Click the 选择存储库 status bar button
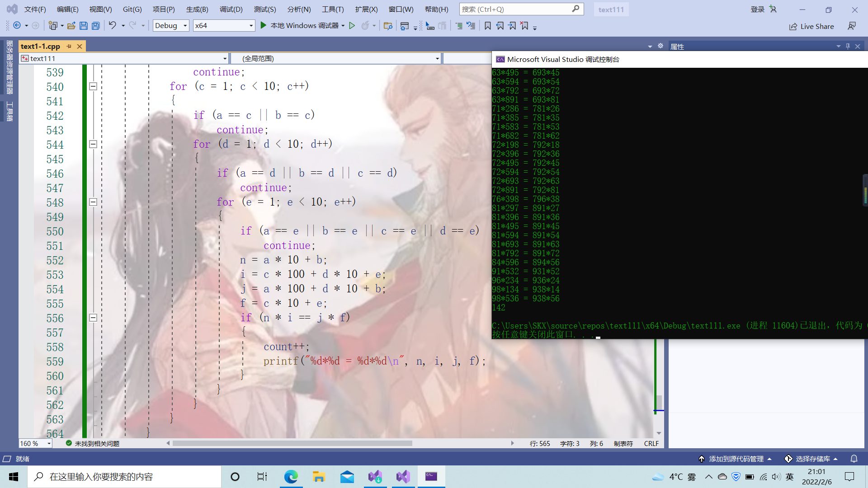Image resolution: width=868 pixels, height=488 pixels. [812, 459]
